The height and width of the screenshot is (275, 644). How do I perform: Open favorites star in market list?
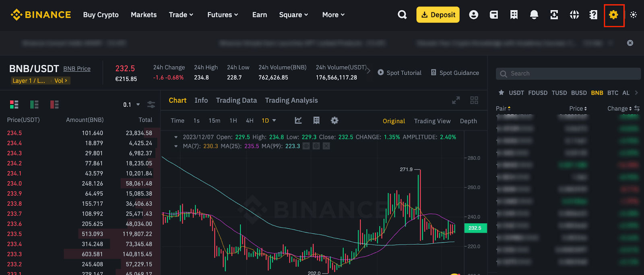(501, 92)
